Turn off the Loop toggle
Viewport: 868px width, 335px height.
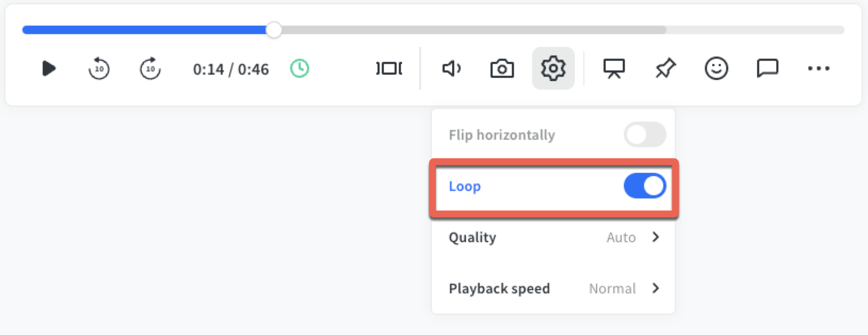pyautogui.click(x=645, y=186)
